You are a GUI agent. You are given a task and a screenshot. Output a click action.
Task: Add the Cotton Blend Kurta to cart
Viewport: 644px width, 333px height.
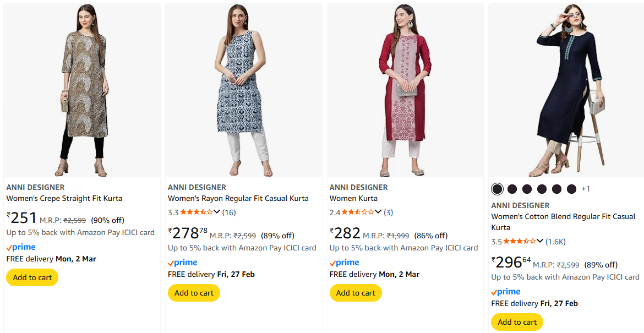(517, 322)
